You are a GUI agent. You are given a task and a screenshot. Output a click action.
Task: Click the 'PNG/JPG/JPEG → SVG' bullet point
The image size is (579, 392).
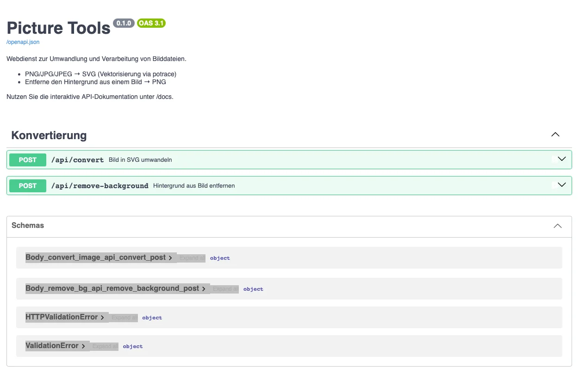point(100,74)
